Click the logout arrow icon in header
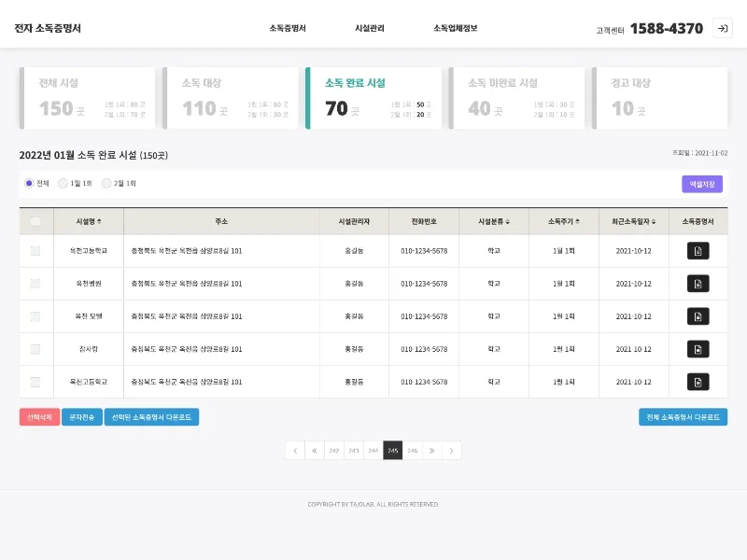This screenshot has height=560, width=747. [722, 28]
